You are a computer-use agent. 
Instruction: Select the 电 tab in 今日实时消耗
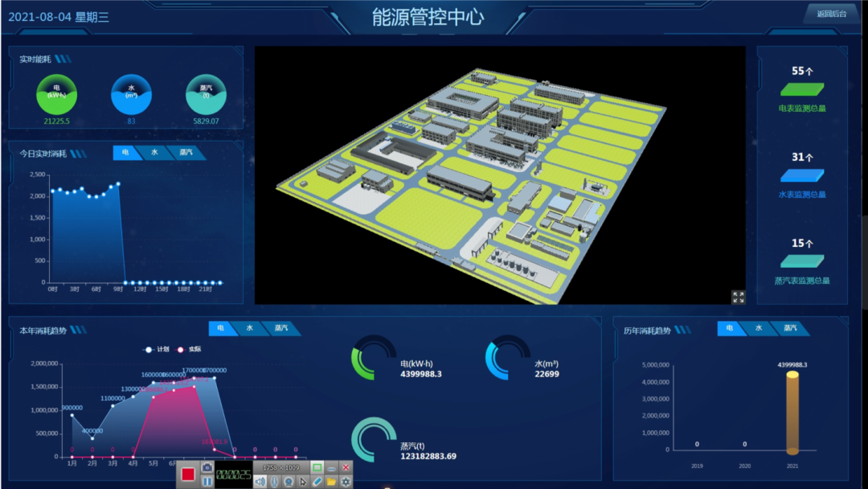[x=125, y=152]
